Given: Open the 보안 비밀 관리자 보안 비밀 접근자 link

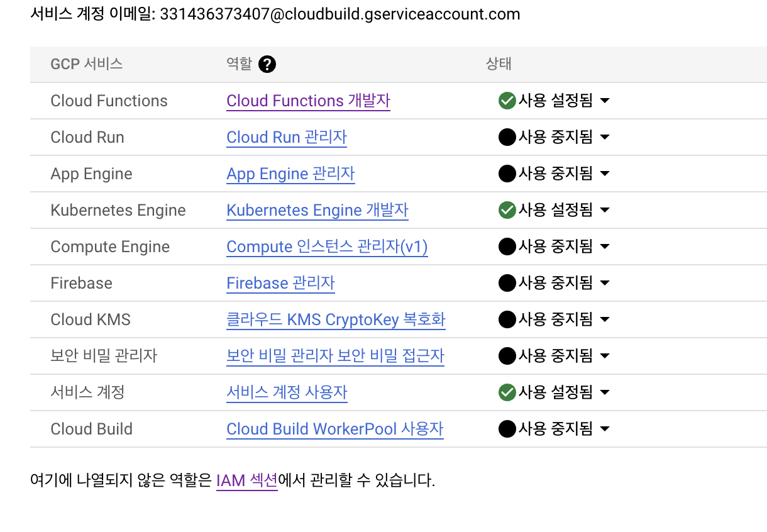Looking at the screenshot, I should coord(335,356).
